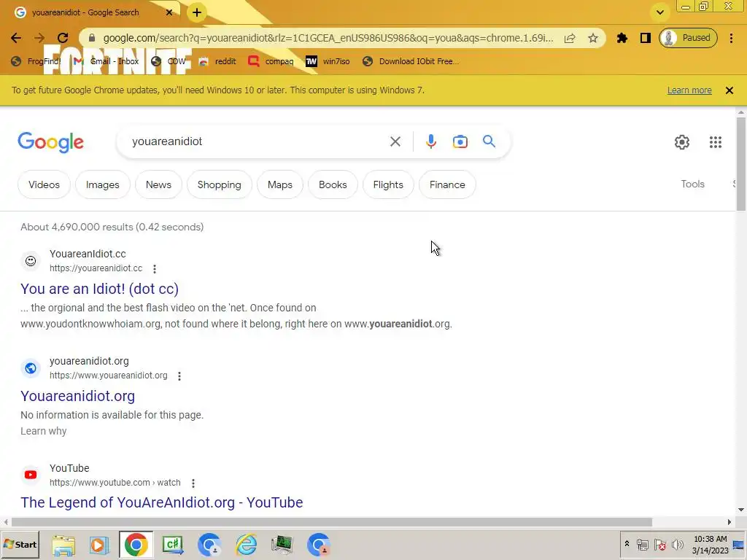Image resolution: width=747 pixels, height=560 pixels.
Task: Click the blue magnifier search button
Action: point(489,141)
